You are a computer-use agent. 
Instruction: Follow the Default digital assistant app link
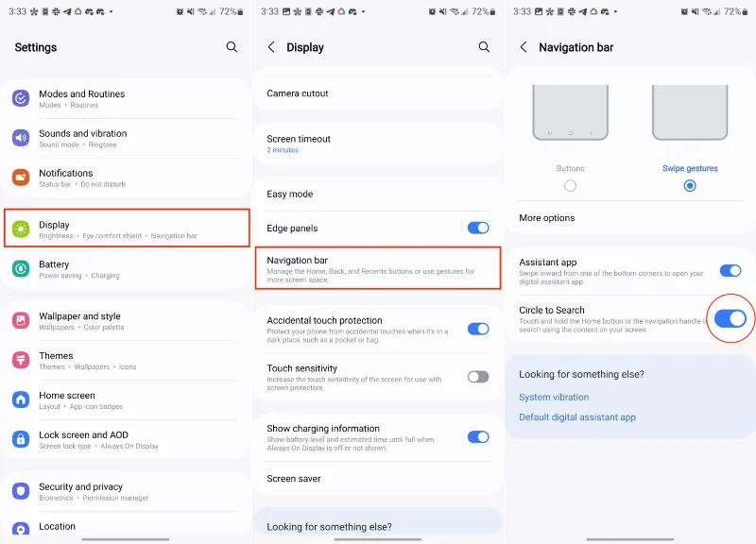point(577,417)
